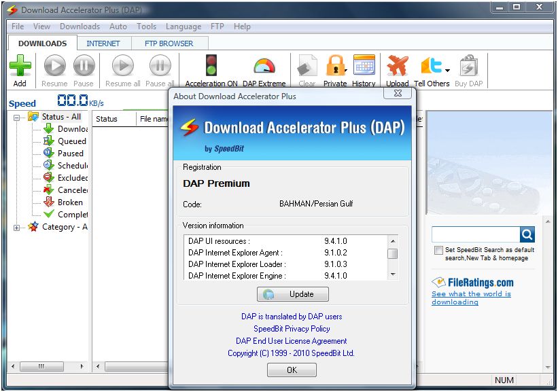The width and height of the screenshot is (558, 392).
Task: Open the Downloads menu
Action: [80, 26]
